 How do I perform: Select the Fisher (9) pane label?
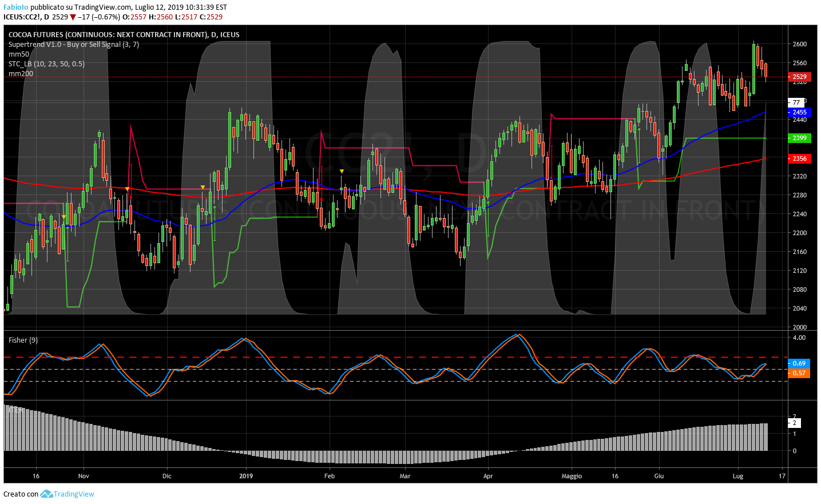[x=23, y=340]
